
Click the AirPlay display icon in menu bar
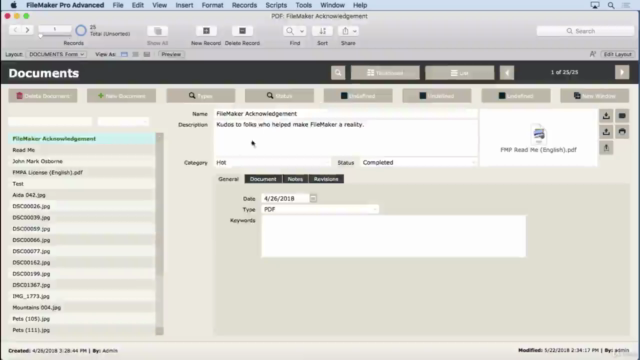click(595, 5)
